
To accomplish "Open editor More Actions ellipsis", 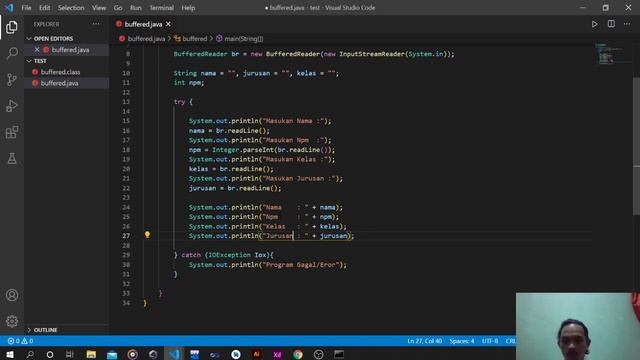I will (627, 24).
